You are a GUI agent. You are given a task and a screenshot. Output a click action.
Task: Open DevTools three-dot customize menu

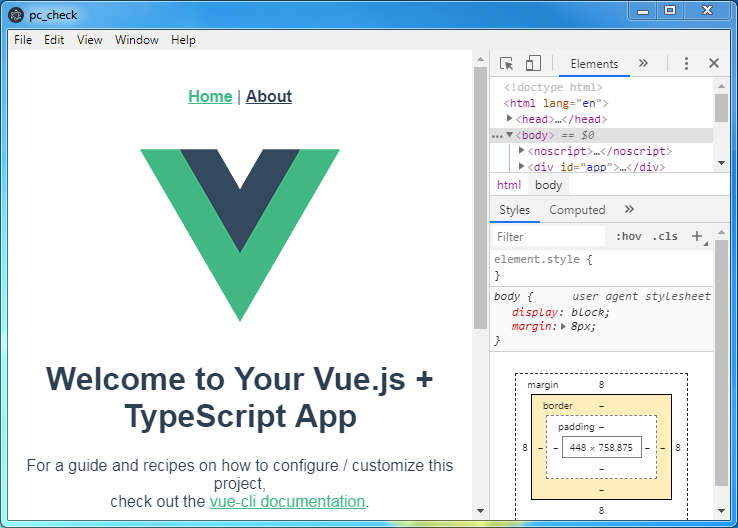pos(686,63)
